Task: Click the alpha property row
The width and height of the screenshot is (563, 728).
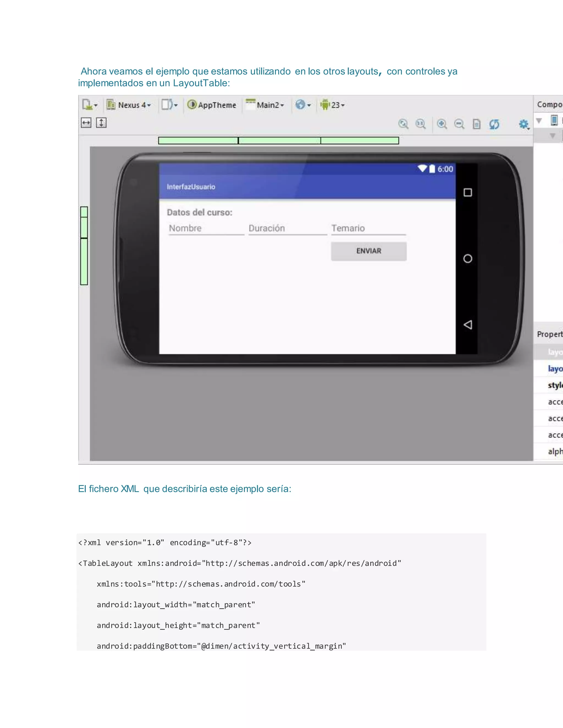Action: point(549,452)
